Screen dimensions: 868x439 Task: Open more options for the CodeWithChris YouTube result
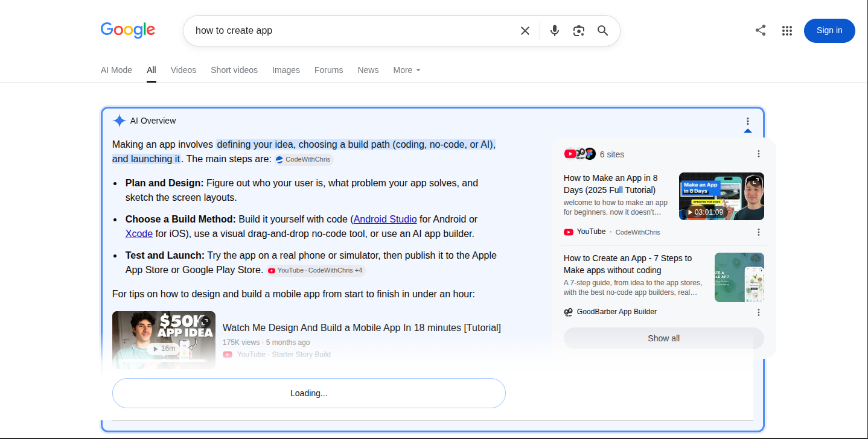(759, 232)
